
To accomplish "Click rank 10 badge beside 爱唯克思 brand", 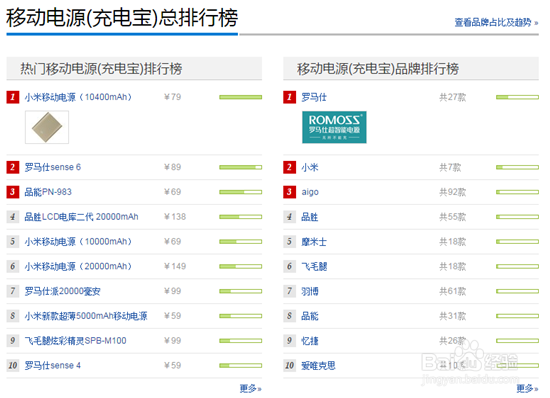I will click(289, 366).
